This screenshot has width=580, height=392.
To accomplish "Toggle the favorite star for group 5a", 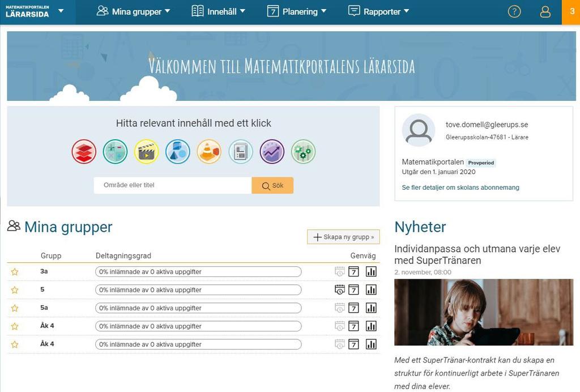I will click(15, 308).
